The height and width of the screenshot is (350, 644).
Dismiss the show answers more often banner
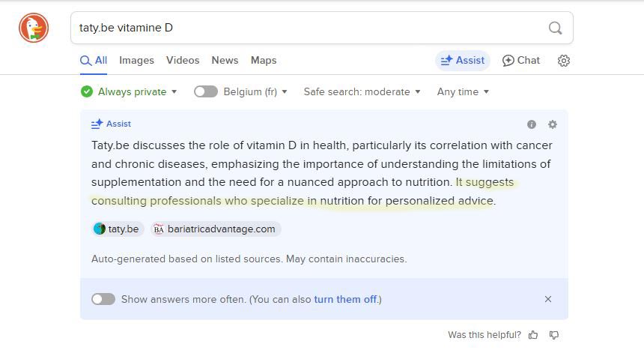tap(548, 299)
